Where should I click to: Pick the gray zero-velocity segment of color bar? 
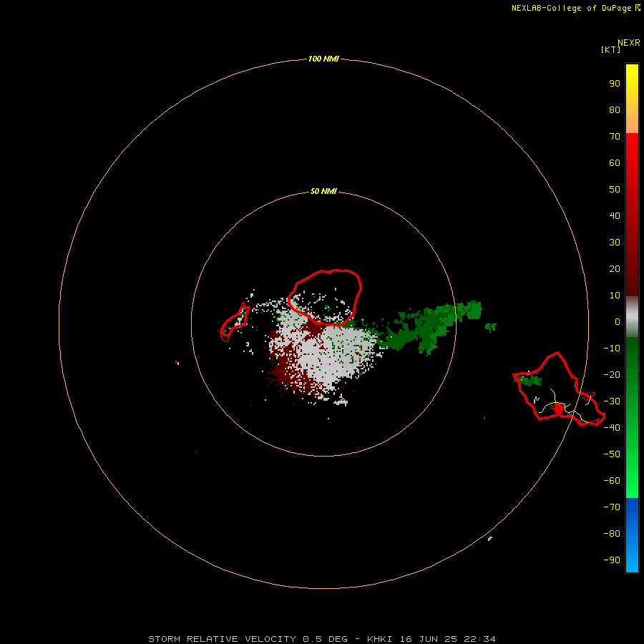[x=632, y=316]
